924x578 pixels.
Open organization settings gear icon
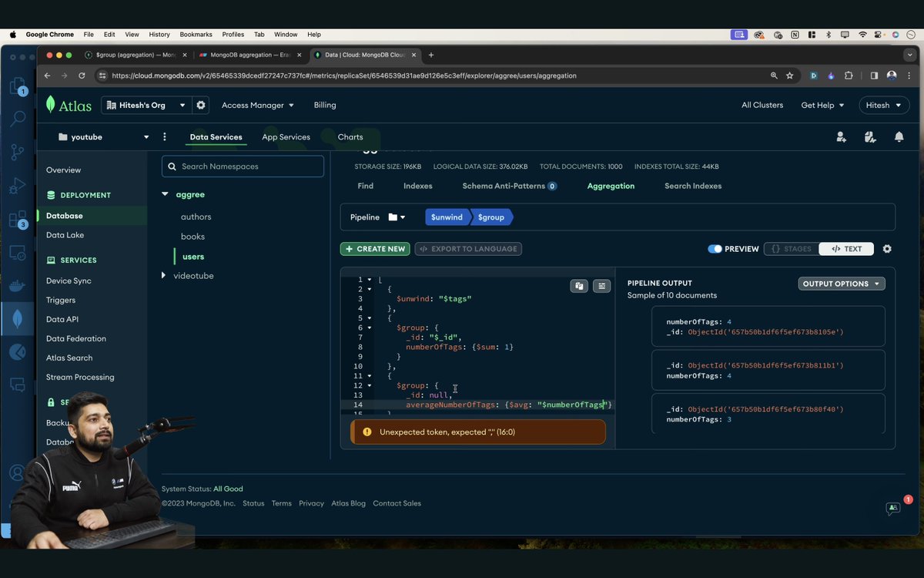click(x=201, y=105)
